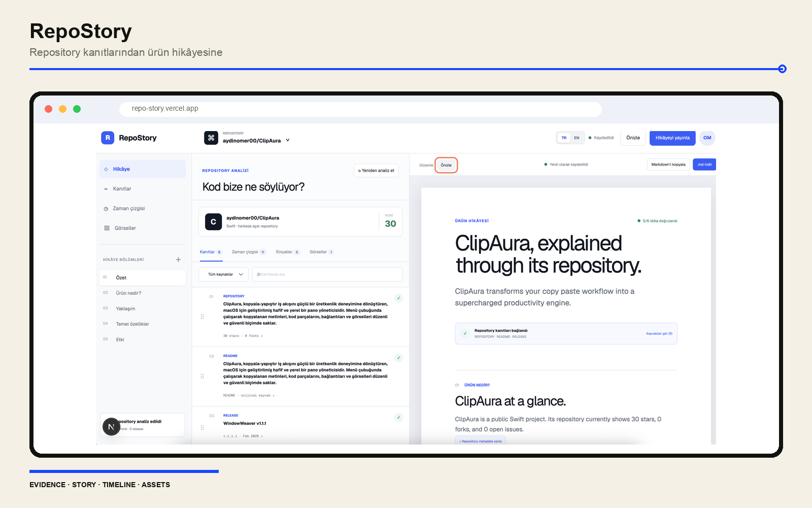
Task: Click the .md indir download button
Action: (x=704, y=165)
